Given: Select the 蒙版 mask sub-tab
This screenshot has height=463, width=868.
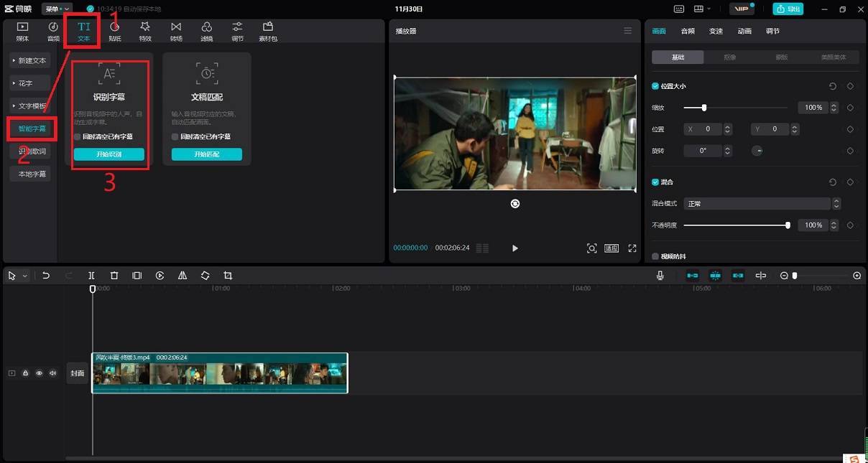Looking at the screenshot, I should (781, 57).
